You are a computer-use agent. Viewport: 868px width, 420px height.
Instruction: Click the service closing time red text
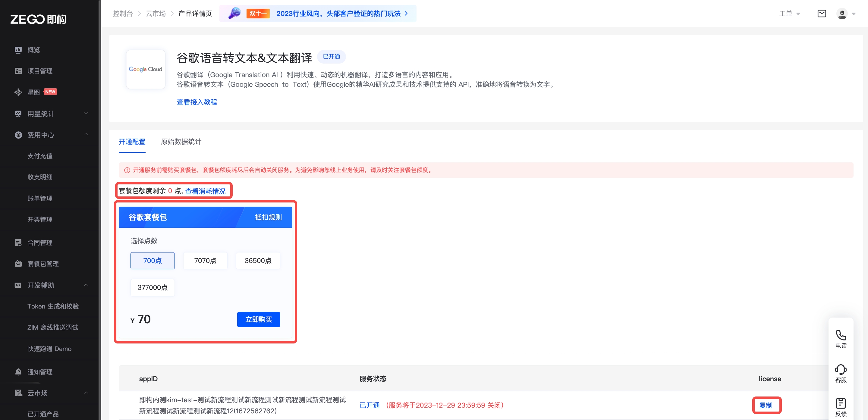point(445,405)
